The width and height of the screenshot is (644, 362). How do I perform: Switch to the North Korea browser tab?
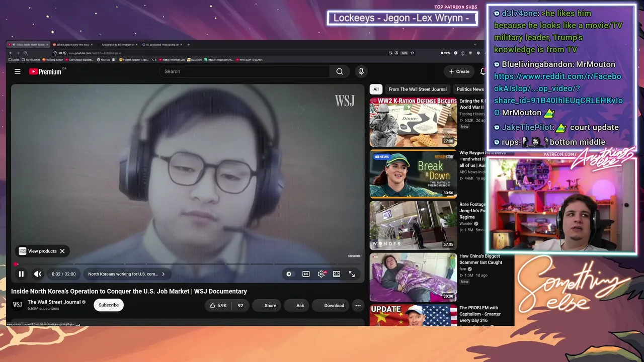(29, 45)
